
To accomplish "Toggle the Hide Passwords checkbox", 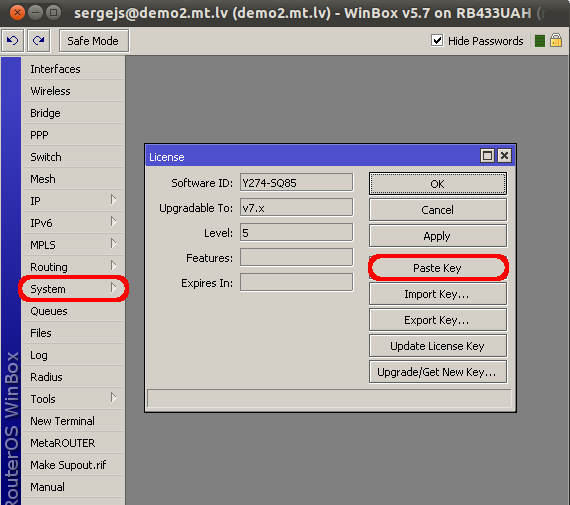I will pyautogui.click(x=437, y=41).
